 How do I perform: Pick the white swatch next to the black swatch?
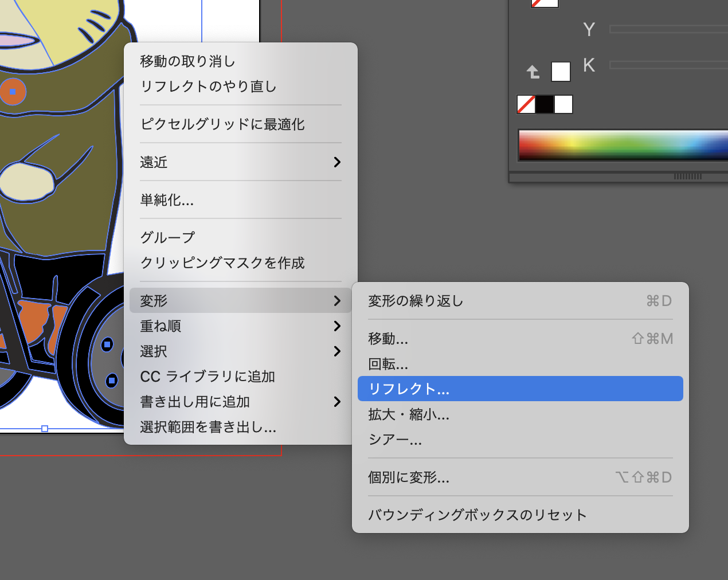coord(563,104)
